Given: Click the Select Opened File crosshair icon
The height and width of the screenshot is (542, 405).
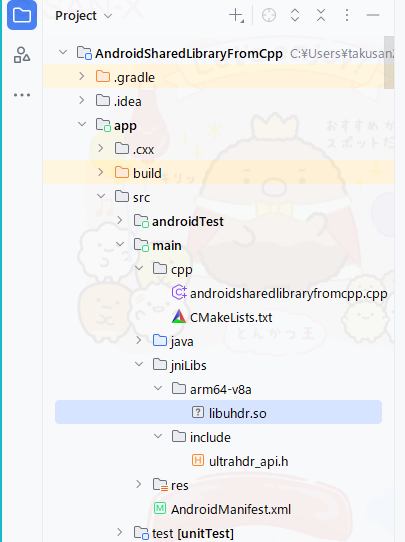Looking at the screenshot, I should click(x=269, y=16).
